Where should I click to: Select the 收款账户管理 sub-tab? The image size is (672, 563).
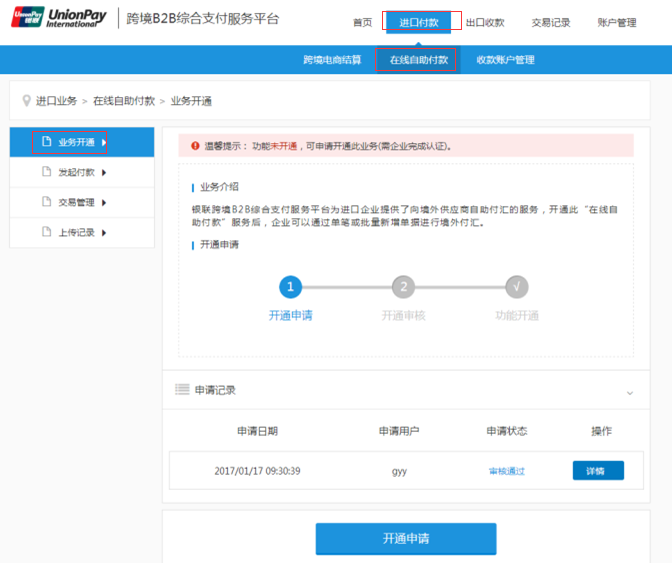505,60
